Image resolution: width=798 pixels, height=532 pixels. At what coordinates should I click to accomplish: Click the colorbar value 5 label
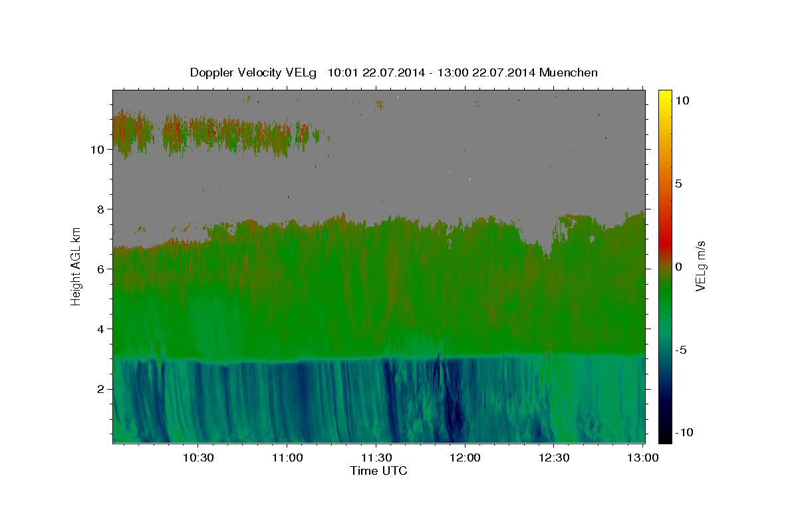pos(678,184)
